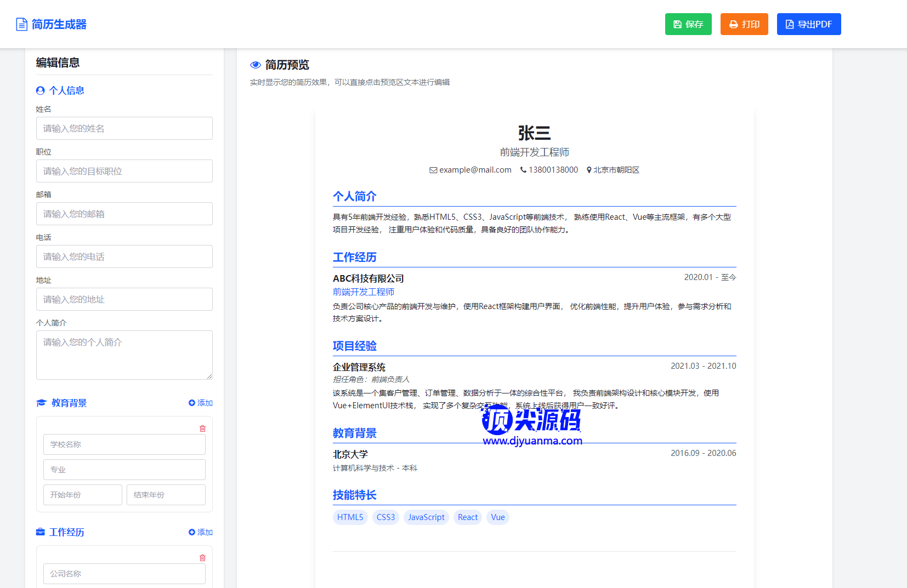Export the resume with 导出PDF button
Screen dimensions: 907x588
click(808, 24)
